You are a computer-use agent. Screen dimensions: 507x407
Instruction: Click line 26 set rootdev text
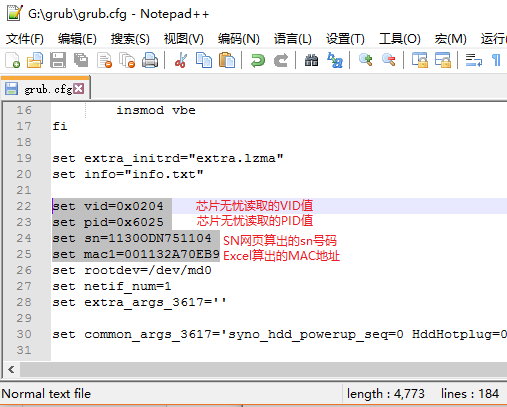pos(132,270)
